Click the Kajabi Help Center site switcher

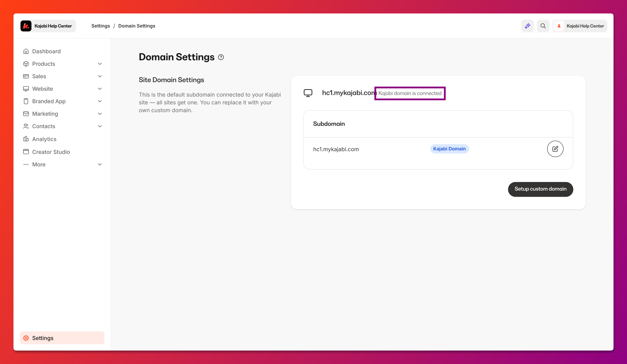coord(48,26)
